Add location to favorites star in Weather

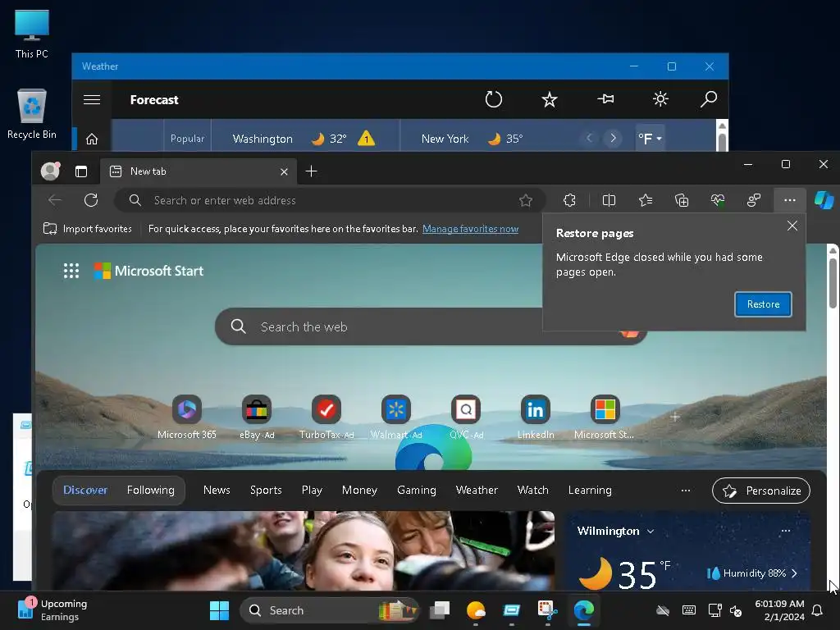pyautogui.click(x=549, y=99)
